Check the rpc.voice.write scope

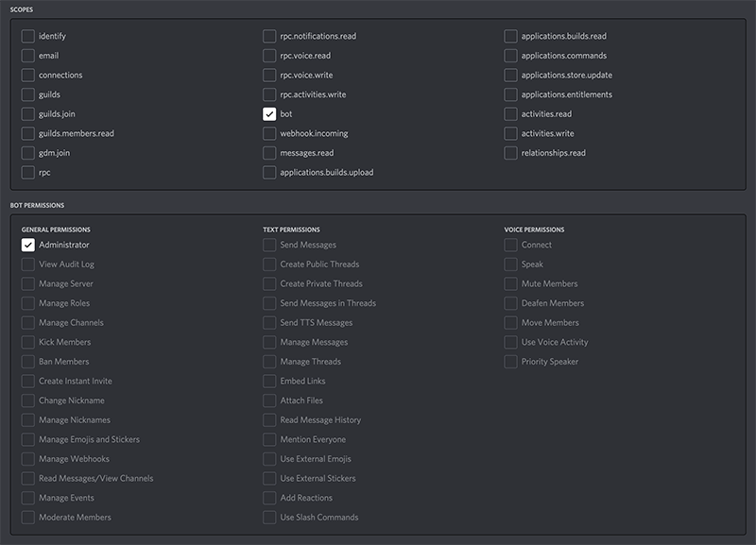coord(270,76)
